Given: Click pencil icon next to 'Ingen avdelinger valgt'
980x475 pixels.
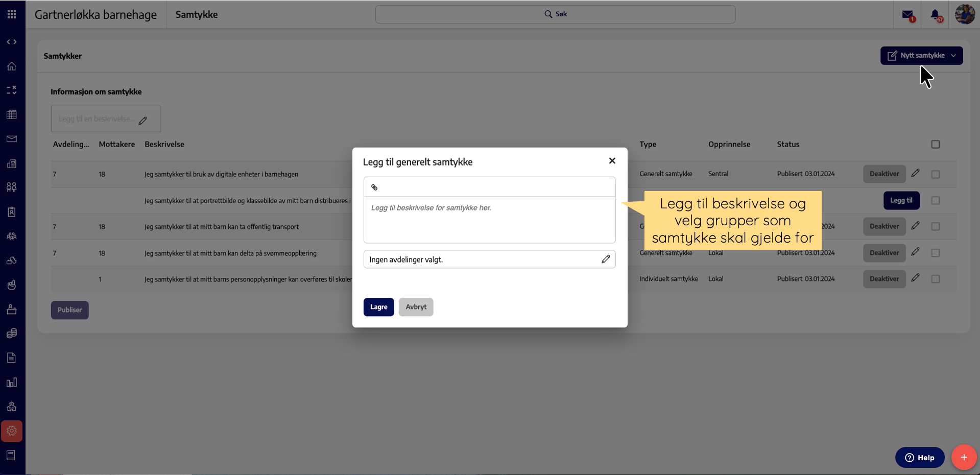Looking at the screenshot, I should [605, 259].
